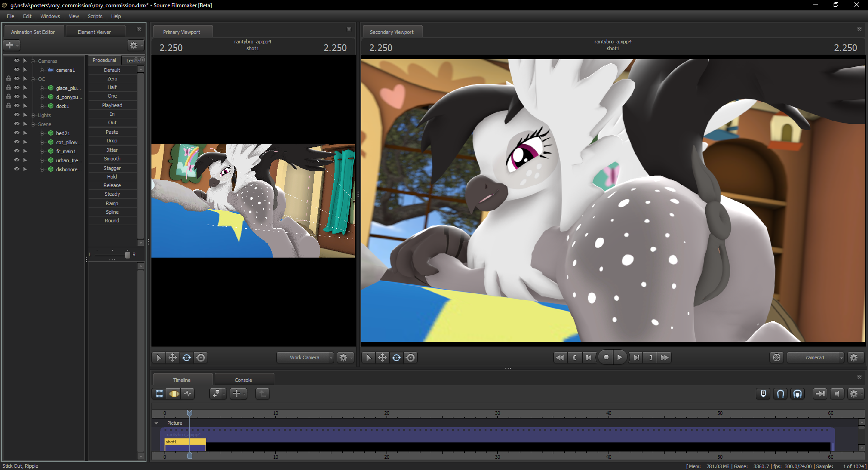Open the Work Camera dropdown
This screenshot has width=868, height=470.
click(x=305, y=357)
